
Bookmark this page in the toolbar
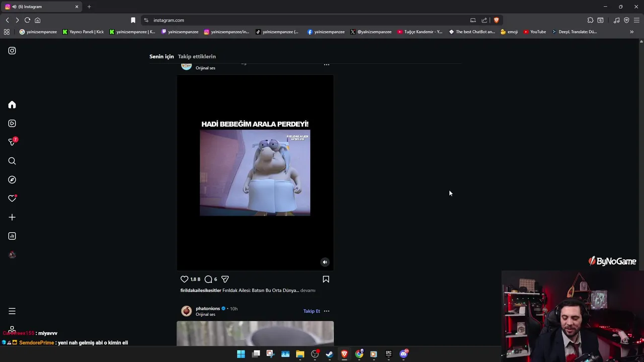pos(133,20)
